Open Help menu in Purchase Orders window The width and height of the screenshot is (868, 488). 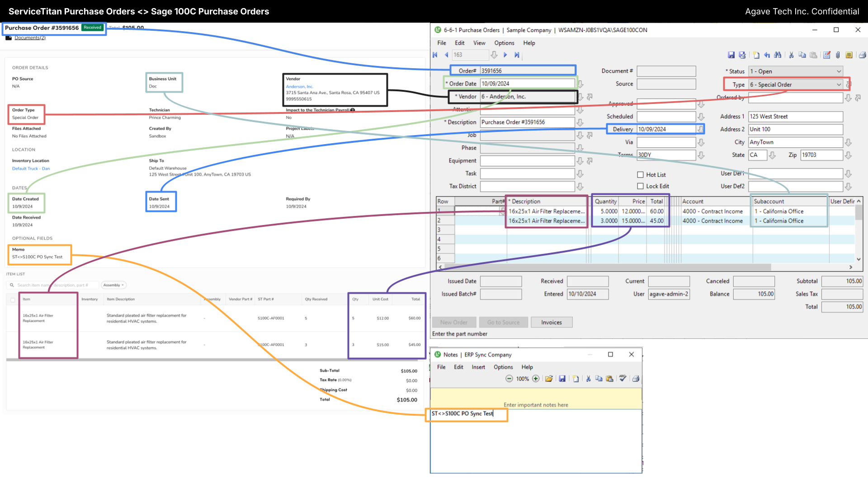(529, 43)
